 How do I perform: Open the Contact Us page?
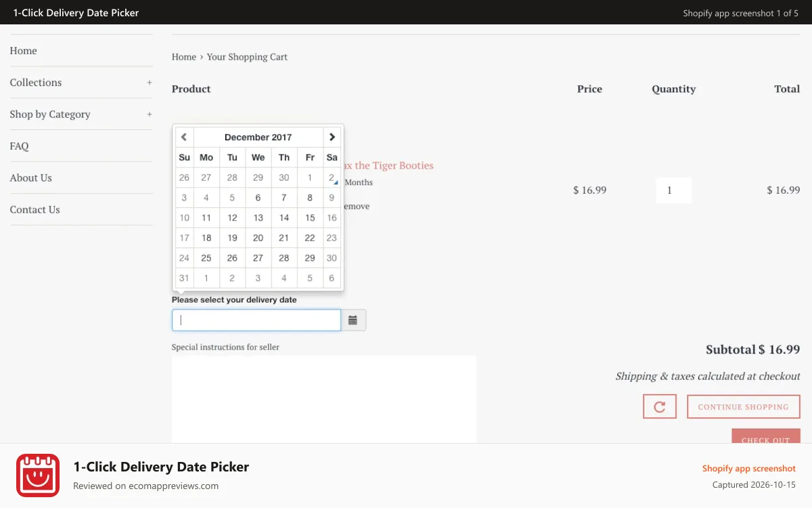[x=35, y=210]
